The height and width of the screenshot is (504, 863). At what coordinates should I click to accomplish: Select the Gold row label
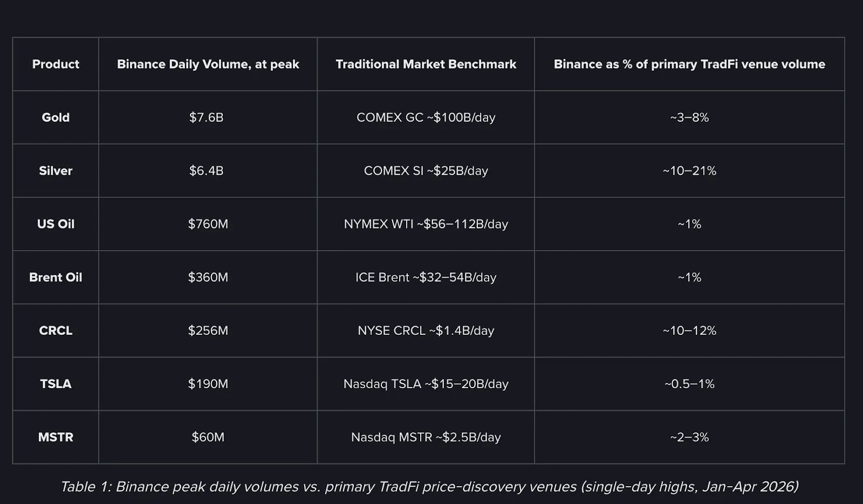tap(56, 118)
